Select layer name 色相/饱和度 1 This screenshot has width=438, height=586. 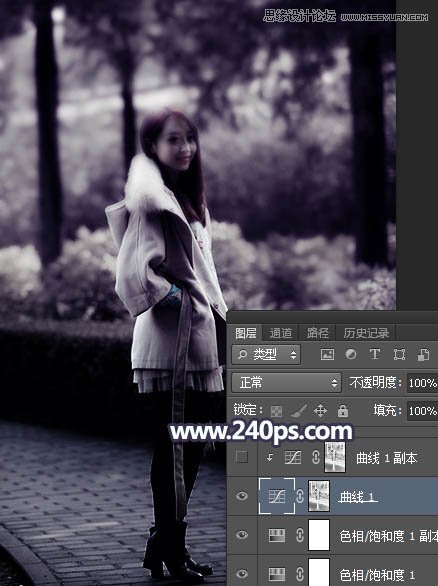[x=377, y=575]
